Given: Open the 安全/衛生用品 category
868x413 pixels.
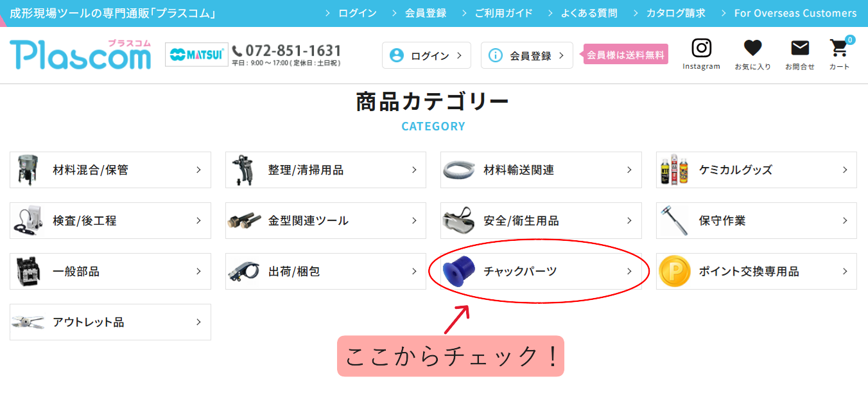Looking at the screenshot, I should [x=541, y=220].
